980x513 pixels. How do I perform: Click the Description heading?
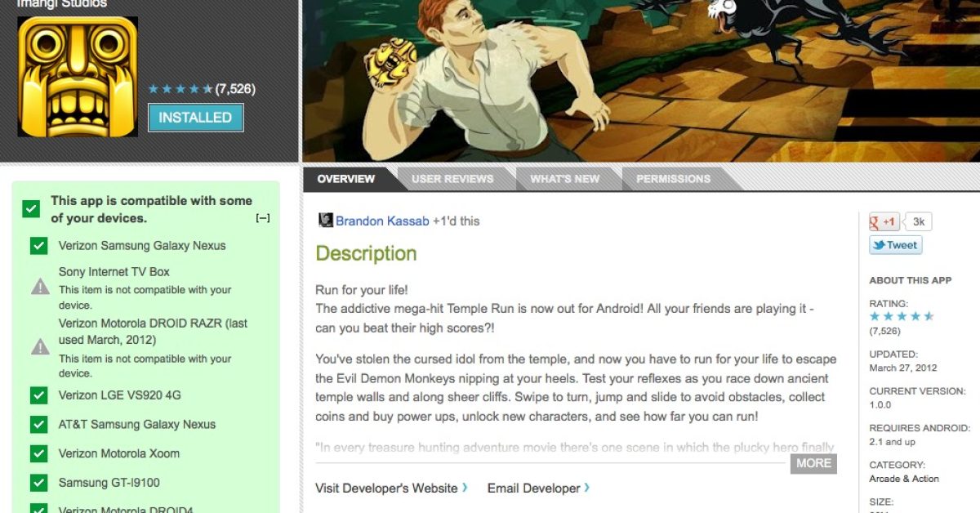coord(366,254)
